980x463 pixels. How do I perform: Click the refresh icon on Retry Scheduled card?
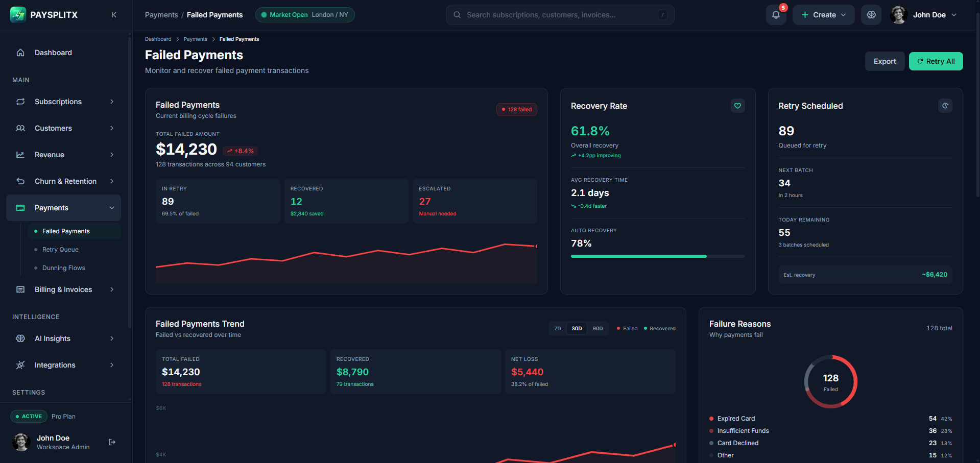point(945,106)
